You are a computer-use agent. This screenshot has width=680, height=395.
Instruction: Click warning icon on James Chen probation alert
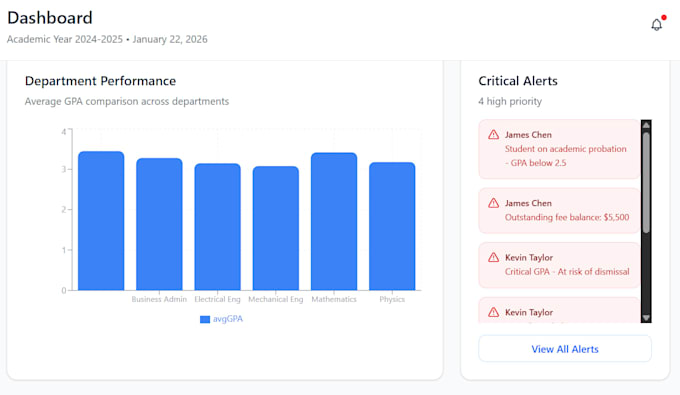click(494, 135)
